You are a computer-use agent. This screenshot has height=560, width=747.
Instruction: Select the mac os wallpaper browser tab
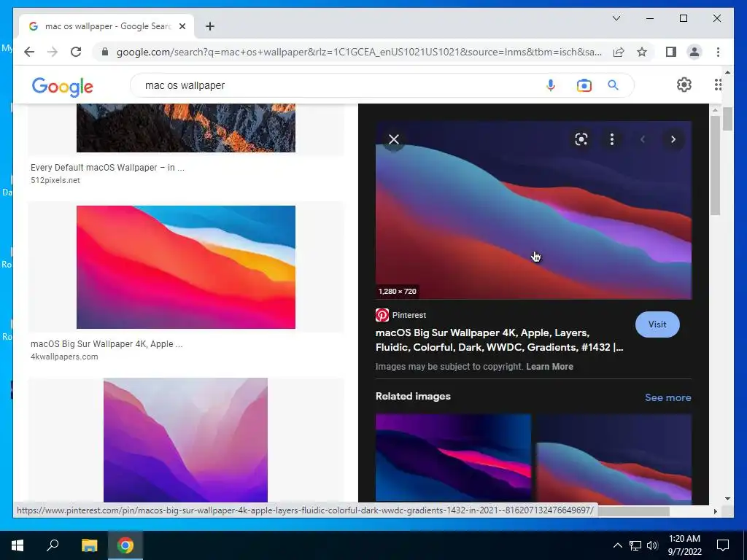pyautogui.click(x=107, y=26)
